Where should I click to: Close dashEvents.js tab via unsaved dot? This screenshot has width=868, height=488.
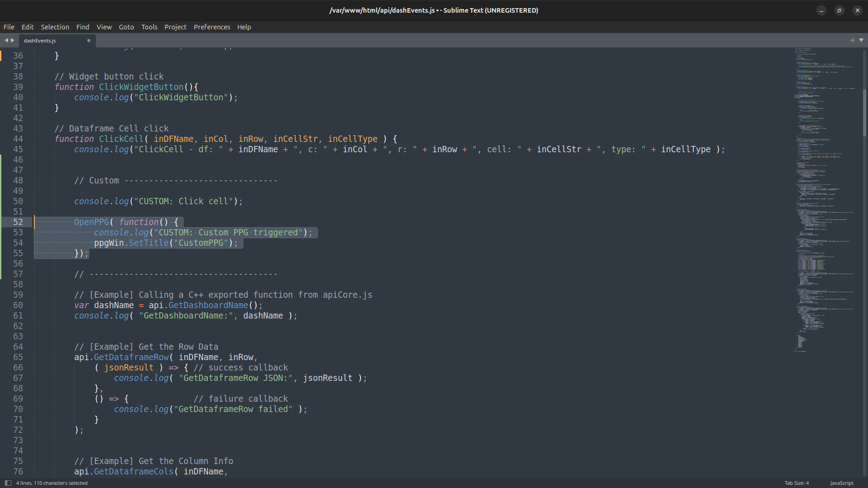(x=89, y=41)
